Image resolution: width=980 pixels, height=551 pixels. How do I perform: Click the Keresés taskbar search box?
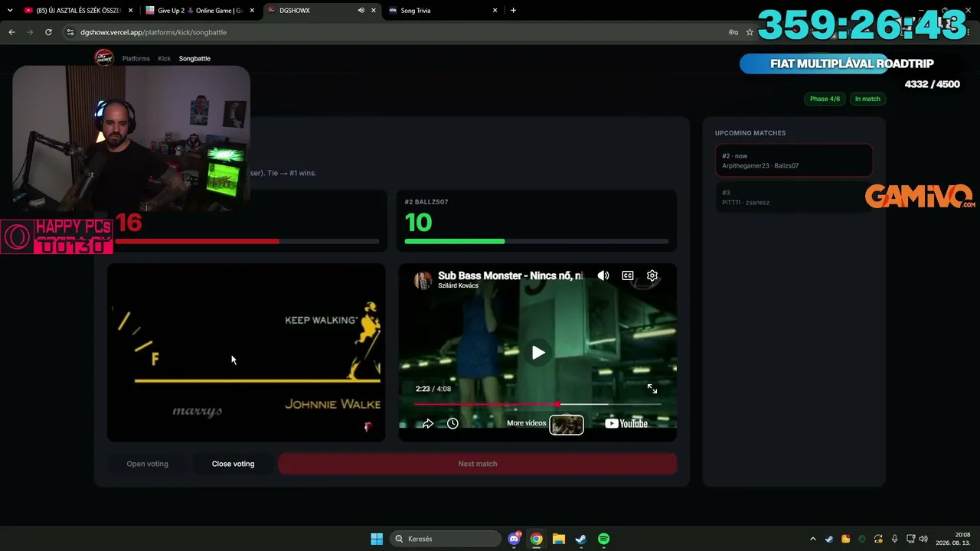pos(446,539)
